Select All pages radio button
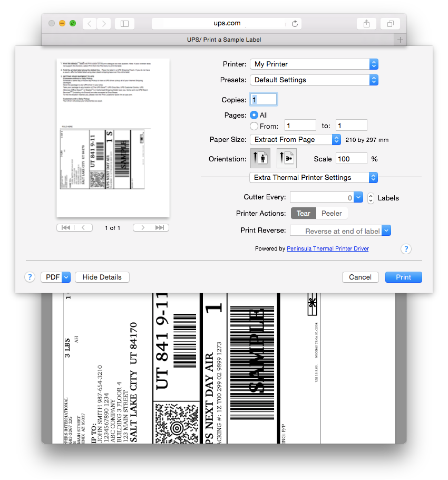The height and width of the screenshot is (480, 448). point(254,115)
